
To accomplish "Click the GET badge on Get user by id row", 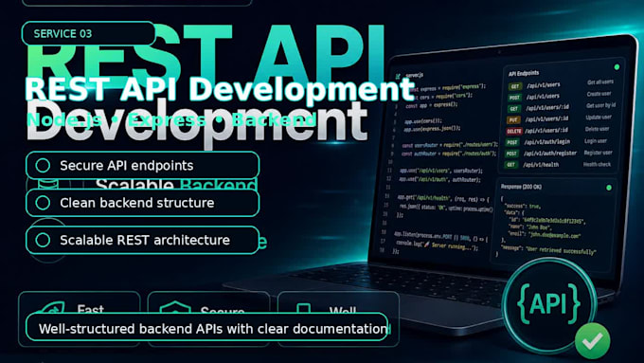I will pyautogui.click(x=514, y=109).
